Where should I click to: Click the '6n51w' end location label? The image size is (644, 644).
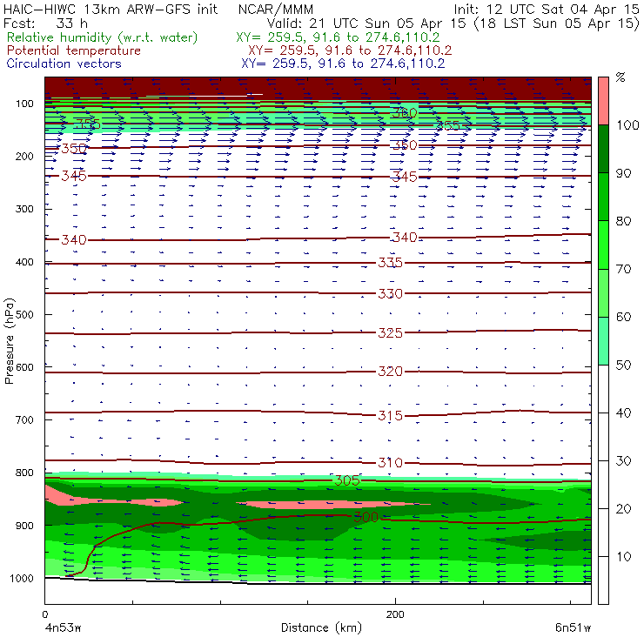(x=573, y=627)
